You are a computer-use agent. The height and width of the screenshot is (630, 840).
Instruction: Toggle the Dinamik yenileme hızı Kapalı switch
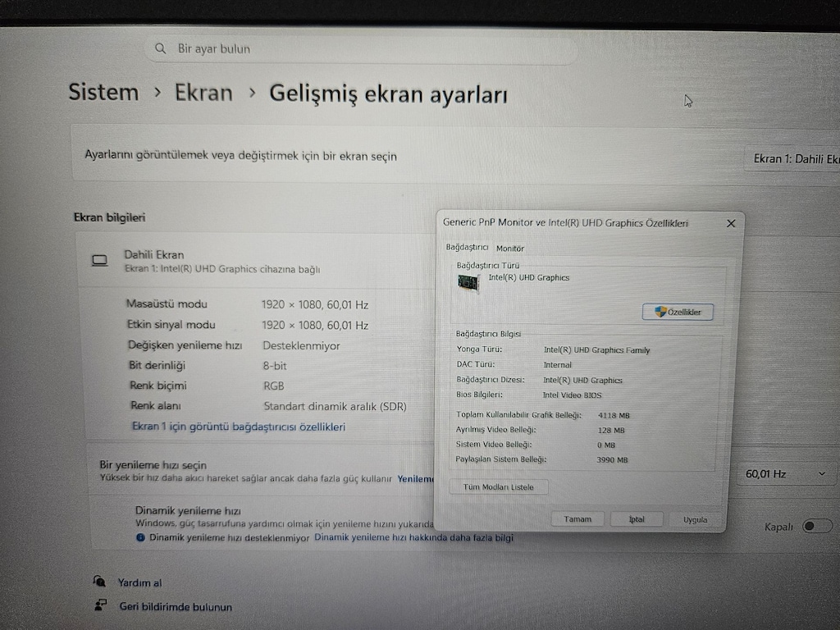pos(817,526)
